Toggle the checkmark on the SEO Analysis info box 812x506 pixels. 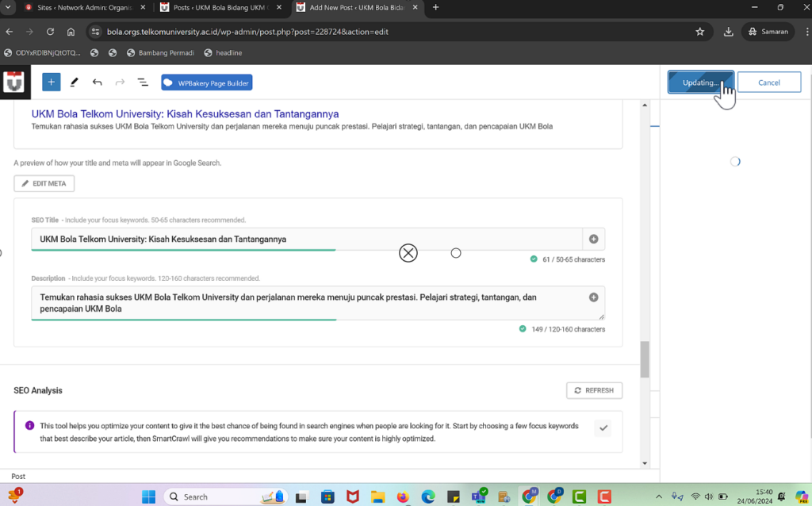pyautogui.click(x=603, y=427)
